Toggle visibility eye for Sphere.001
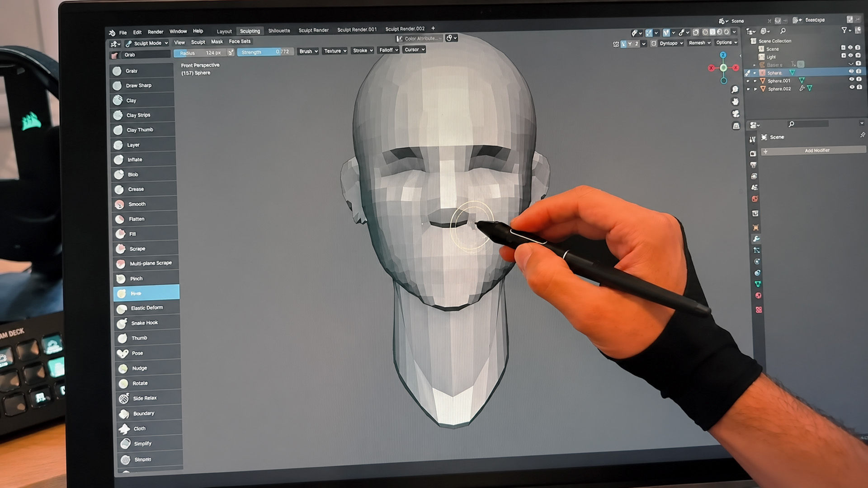This screenshot has height=488, width=868. 852,80
